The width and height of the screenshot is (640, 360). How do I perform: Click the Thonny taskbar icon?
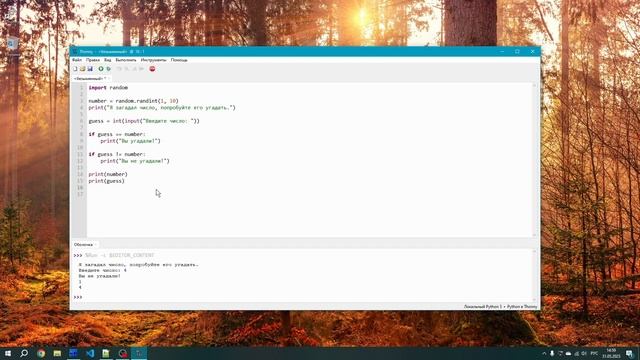[139, 353]
